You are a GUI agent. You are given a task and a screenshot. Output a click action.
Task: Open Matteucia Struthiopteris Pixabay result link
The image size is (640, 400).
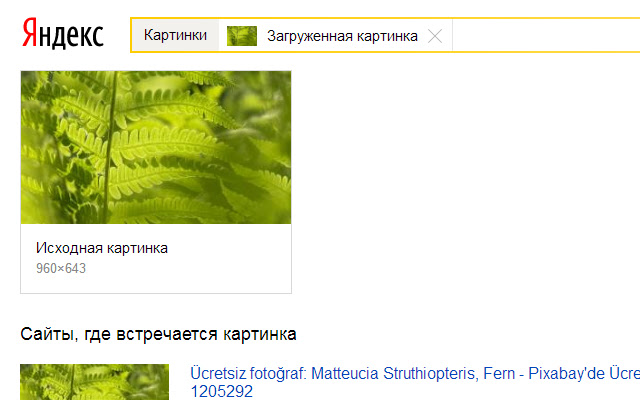[x=415, y=382]
